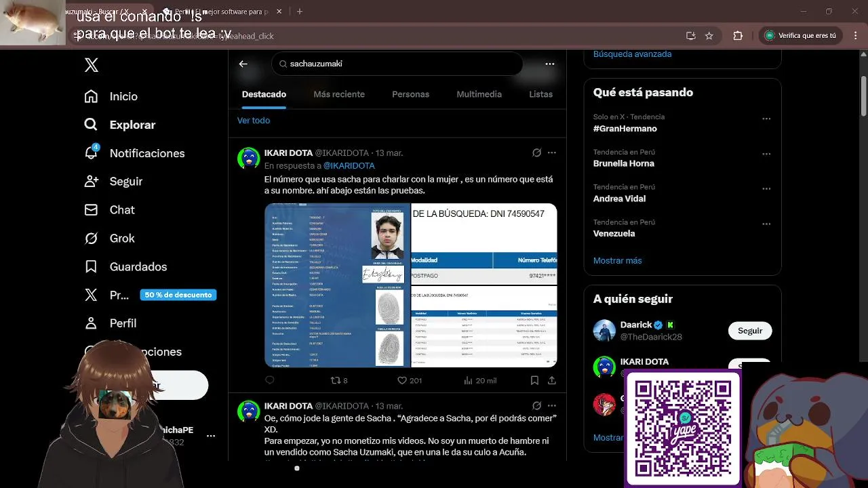This screenshot has height=488, width=868.
Task: Bookmark the first IKARI DOTA tweet
Action: coord(534,380)
